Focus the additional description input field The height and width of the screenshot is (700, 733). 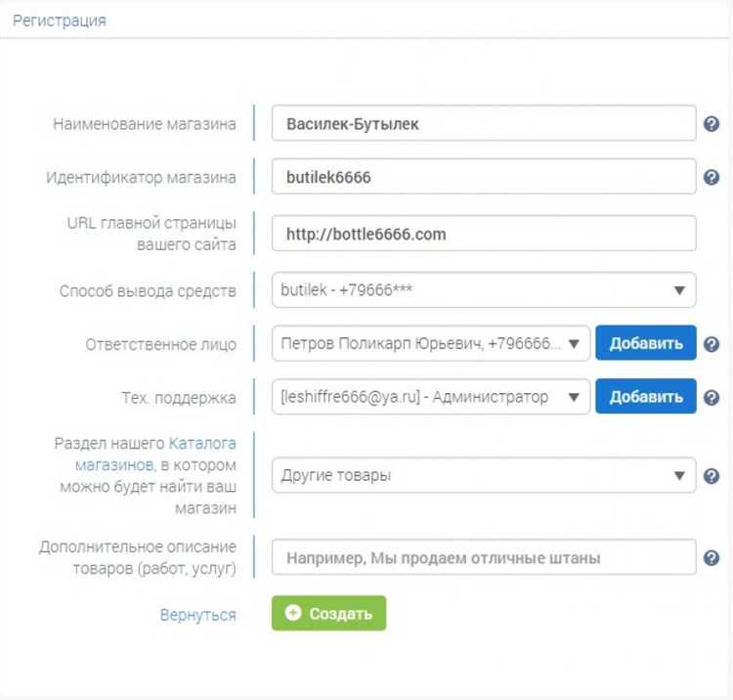484,557
